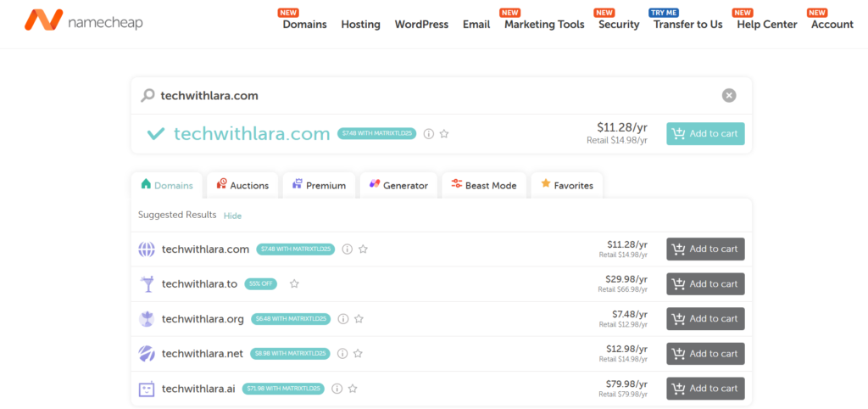868x409 pixels.
Task: Open info icon for techwithlara.org
Action: tap(343, 319)
